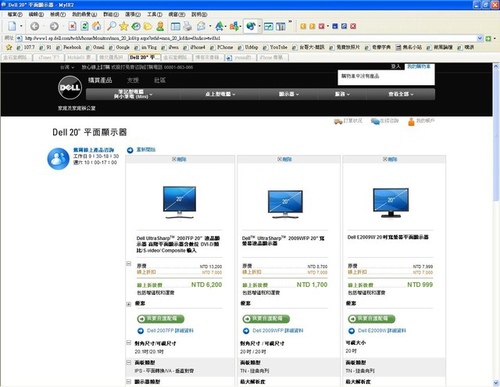Click the new blank page toolbar icon
The height and width of the screenshot is (387, 500).
12,26
